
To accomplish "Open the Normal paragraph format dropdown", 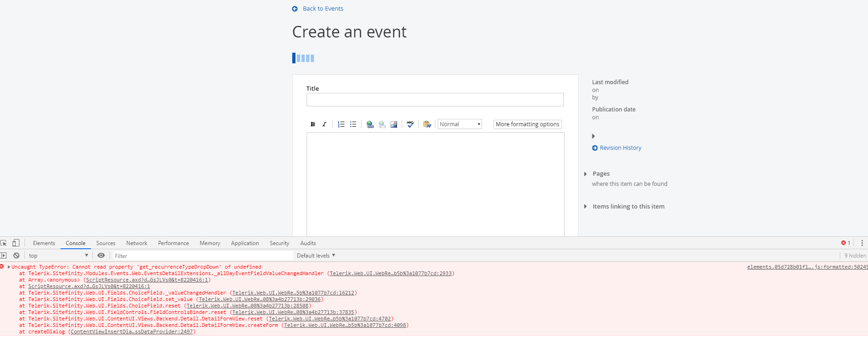I will [460, 124].
